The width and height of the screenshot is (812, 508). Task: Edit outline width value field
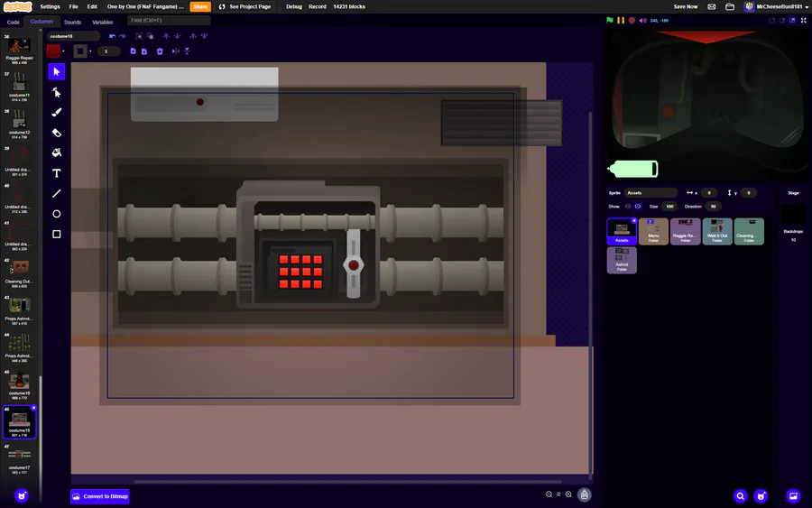[109, 51]
